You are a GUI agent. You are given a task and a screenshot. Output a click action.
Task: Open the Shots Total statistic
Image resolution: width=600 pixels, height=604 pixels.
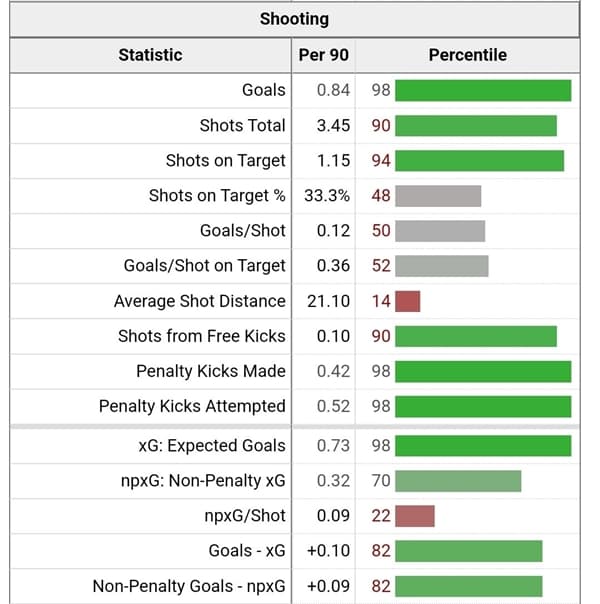point(242,125)
